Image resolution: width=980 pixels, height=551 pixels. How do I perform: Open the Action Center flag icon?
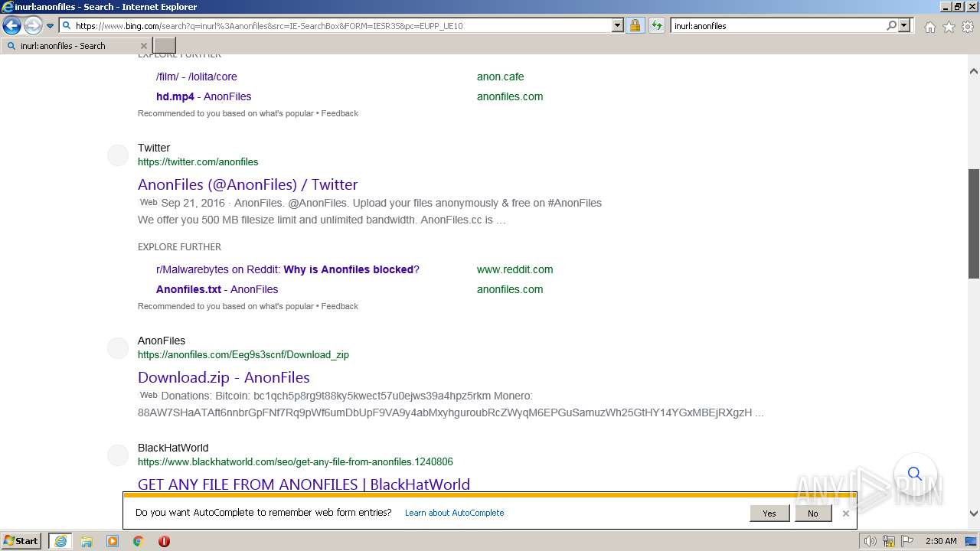point(907,541)
